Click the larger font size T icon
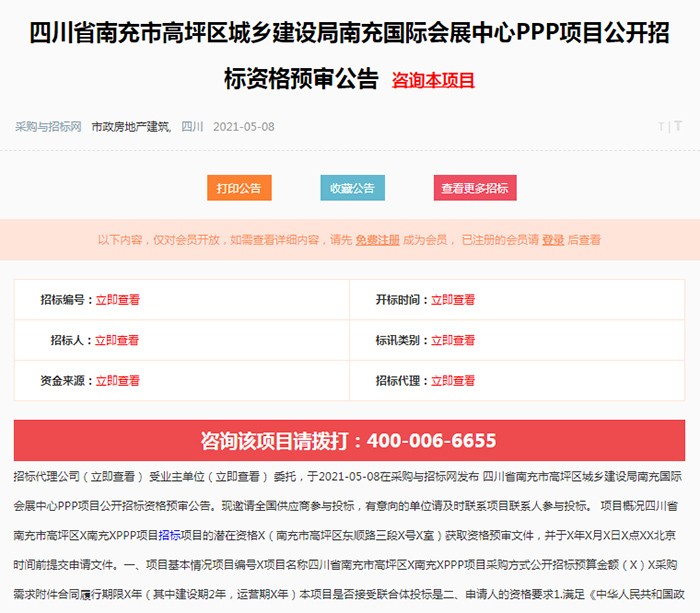The width and height of the screenshot is (700, 613). click(x=678, y=127)
